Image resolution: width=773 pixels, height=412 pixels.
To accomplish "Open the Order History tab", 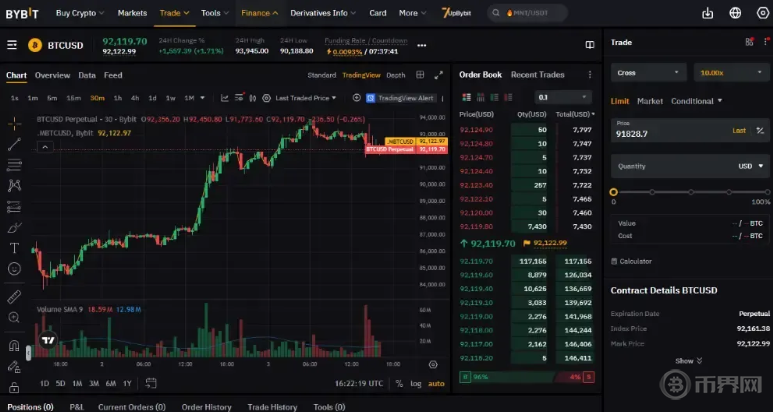I will point(204,407).
